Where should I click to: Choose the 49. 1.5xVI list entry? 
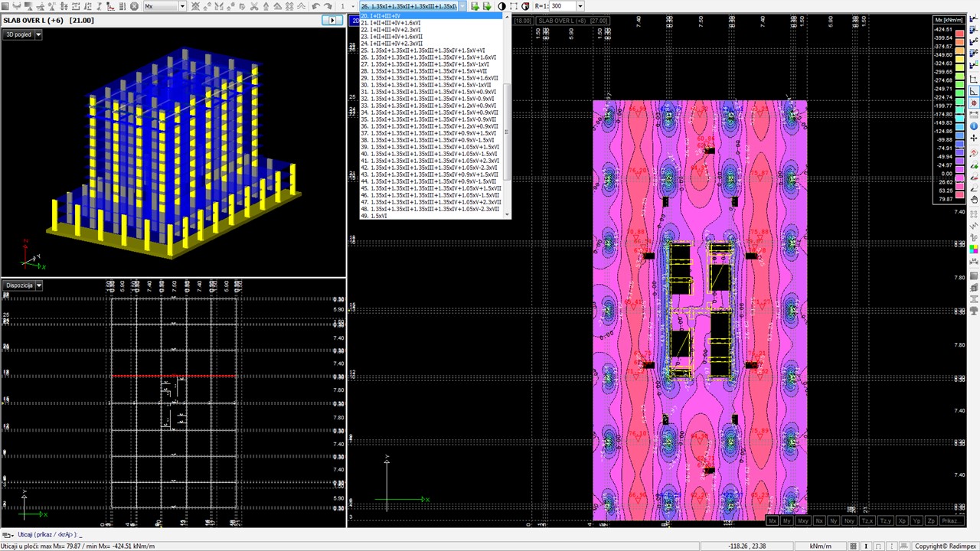coord(374,216)
